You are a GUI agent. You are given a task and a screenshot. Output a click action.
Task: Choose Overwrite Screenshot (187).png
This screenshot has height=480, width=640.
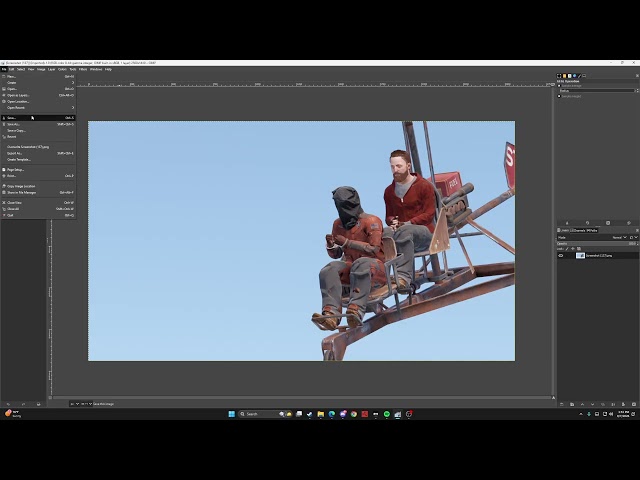[x=38, y=147]
